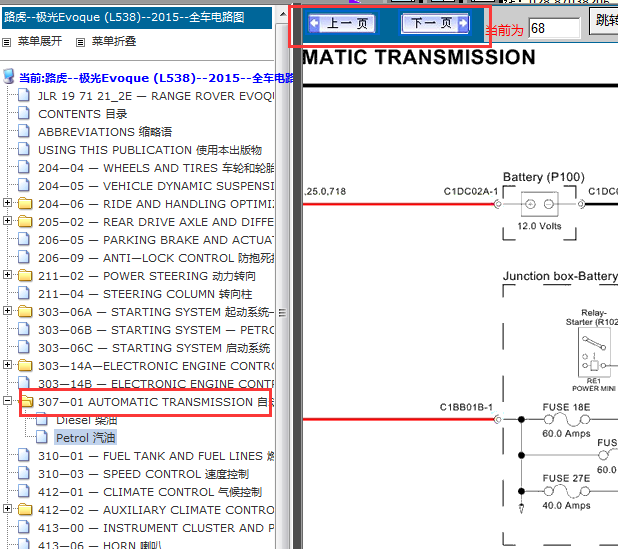Open 310-03 SPEED CONTROL 速度控制 page
The height and width of the screenshot is (549, 618).
tap(143, 474)
